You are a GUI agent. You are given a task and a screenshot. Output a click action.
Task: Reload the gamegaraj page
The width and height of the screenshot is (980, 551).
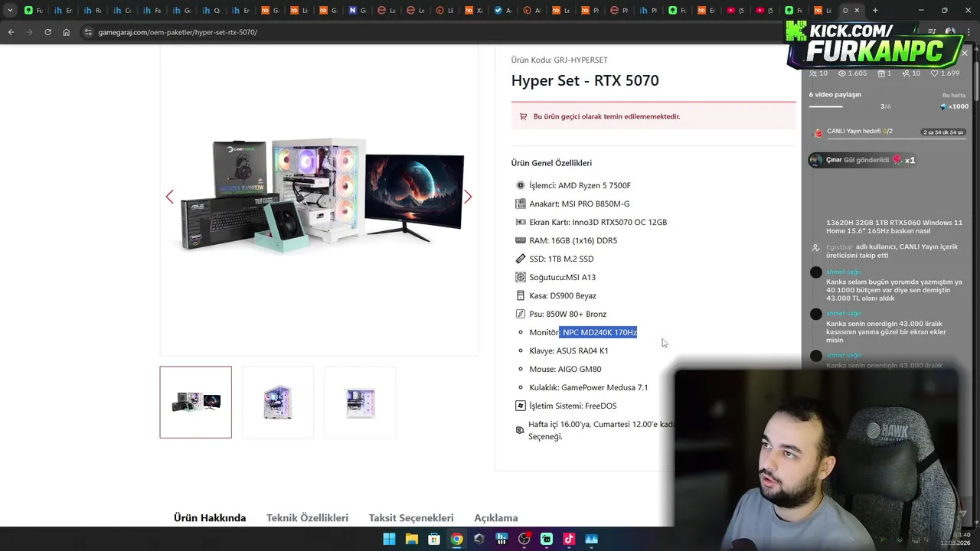tap(47, 32)
